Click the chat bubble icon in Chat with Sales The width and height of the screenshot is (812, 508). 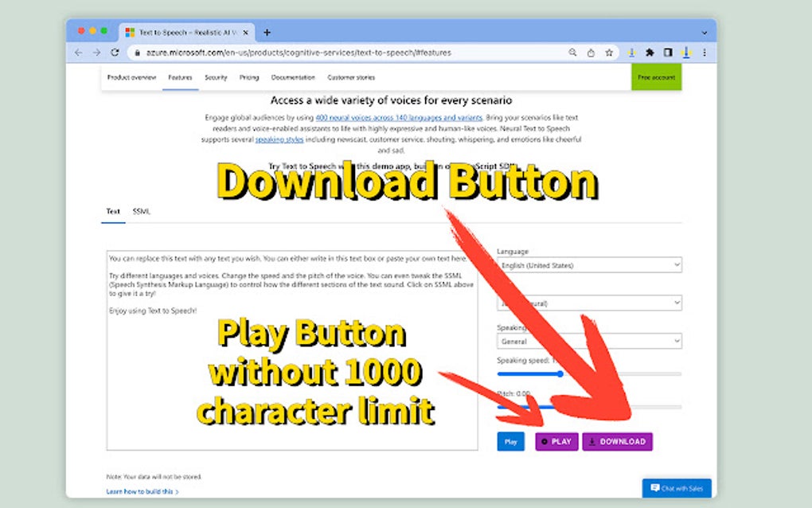[654, 488]
